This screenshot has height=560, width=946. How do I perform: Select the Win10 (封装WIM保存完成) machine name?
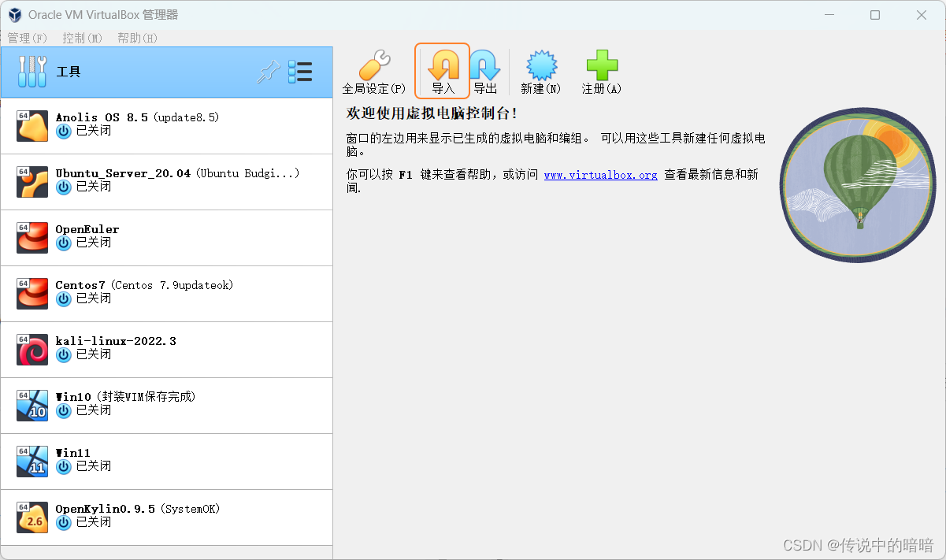point(125,397)
